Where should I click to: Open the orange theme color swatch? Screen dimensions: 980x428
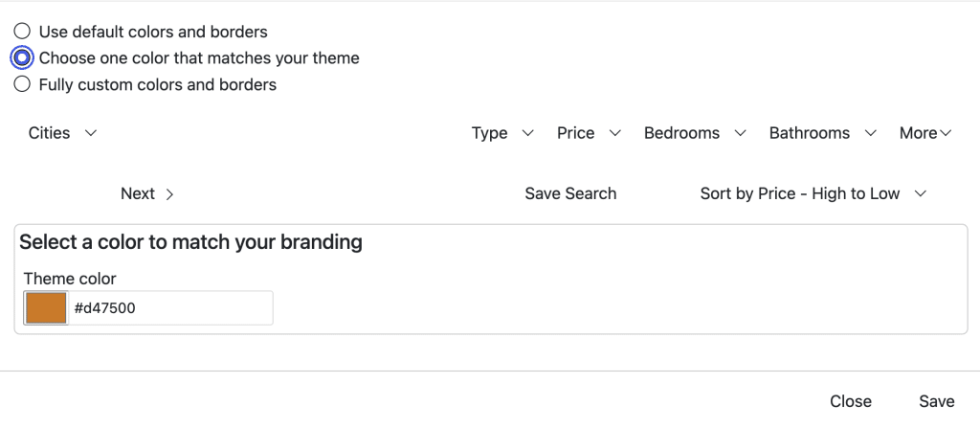tap(46, 308)
